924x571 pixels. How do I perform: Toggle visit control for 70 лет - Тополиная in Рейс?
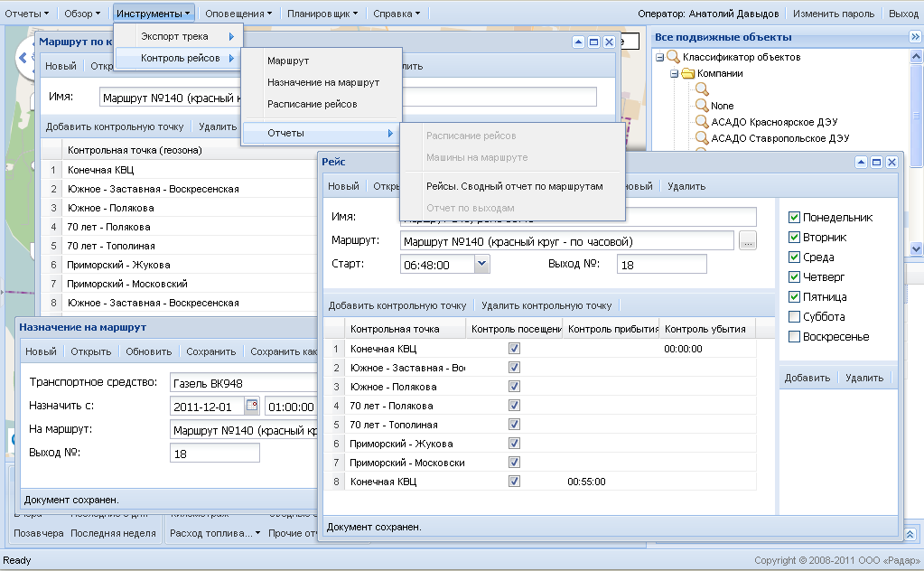(514, 425)
